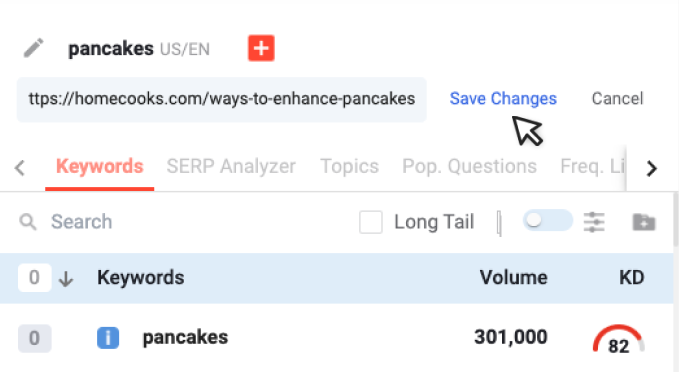Viewport: 679px width, 372px height.
Task: Toggle the switch next to Long Tail
Action: click(x=547, y=220)
